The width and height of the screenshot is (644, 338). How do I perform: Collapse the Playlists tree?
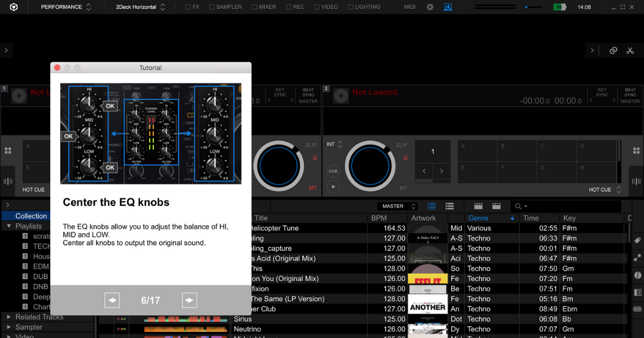[9, 226]
